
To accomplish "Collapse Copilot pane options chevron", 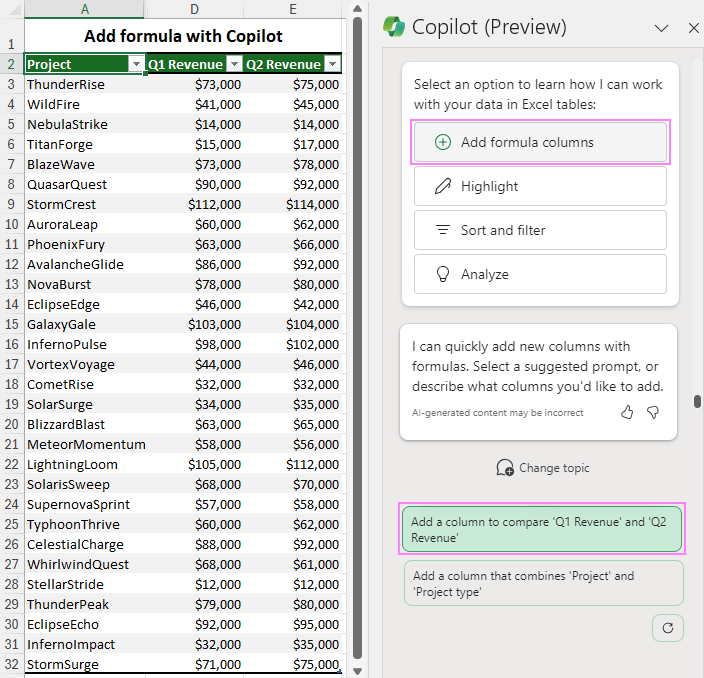I will (661, 28).
